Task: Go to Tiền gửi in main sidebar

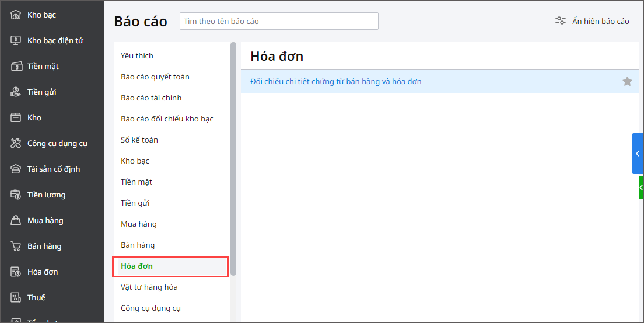Action: click(42, 92)
